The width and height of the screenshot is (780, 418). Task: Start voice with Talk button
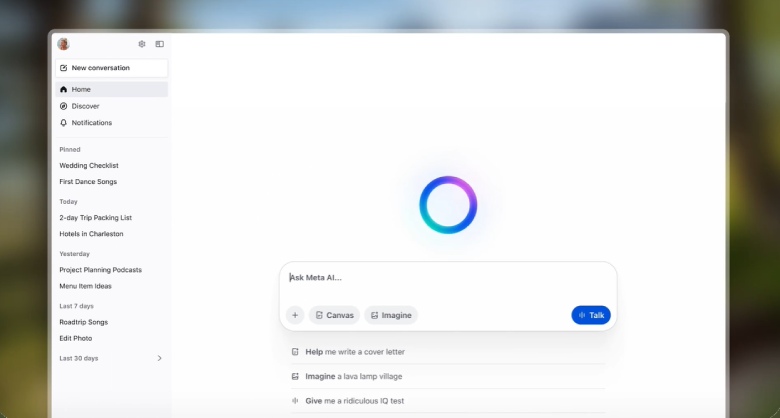click(591, 315)
